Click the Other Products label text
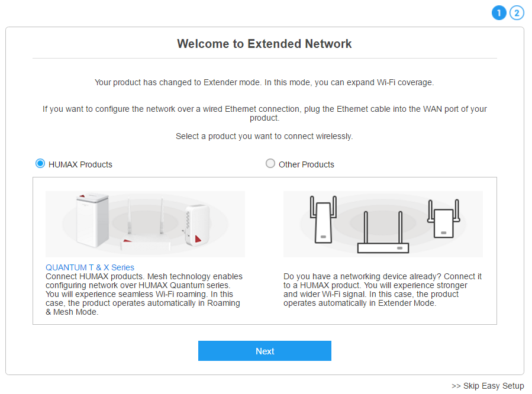This screenshot has height=394, width=532. point(307,164)
